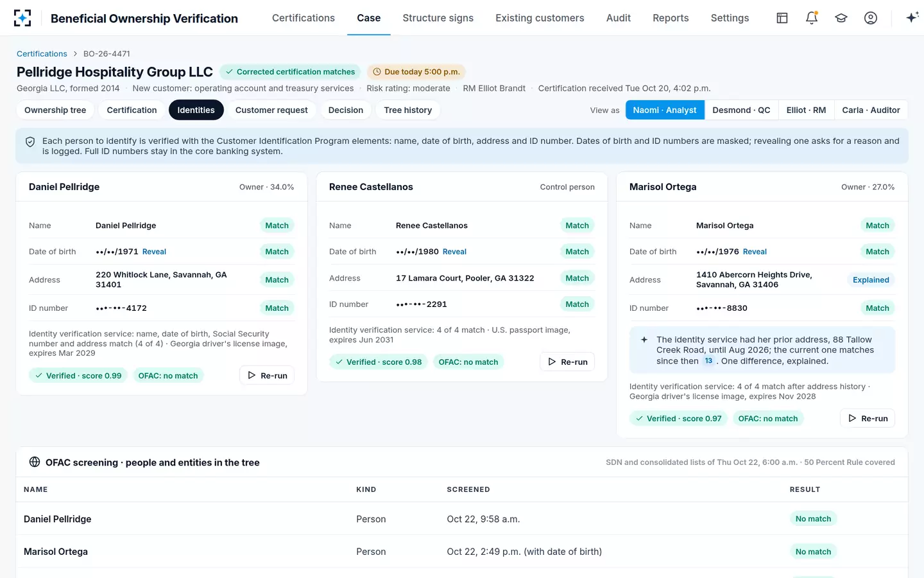The image size is (924, 578).
Task: Open the AI sparkle assistant icon
Action: (x=912, y=18)
